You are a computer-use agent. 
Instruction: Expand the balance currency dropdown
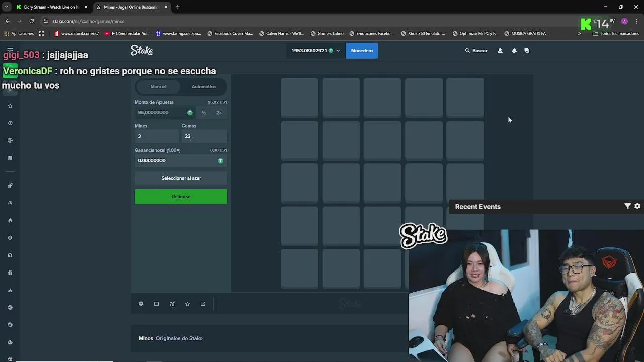coord(338,51)
